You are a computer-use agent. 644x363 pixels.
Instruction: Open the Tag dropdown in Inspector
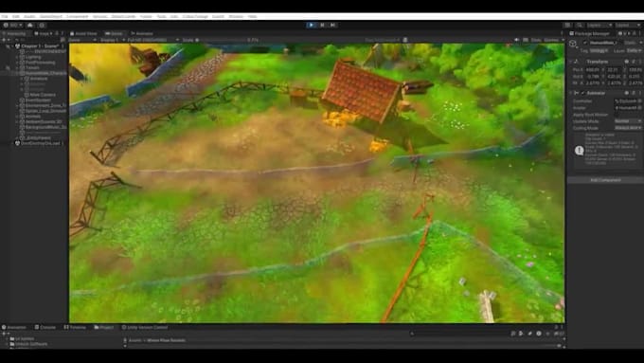point(599,50)
